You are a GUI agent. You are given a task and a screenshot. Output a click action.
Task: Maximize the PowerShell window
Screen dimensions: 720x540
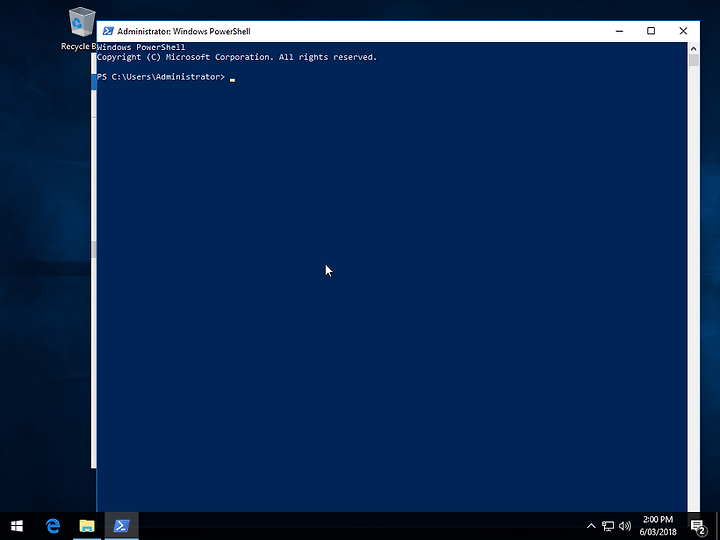[x=651, y=31]
